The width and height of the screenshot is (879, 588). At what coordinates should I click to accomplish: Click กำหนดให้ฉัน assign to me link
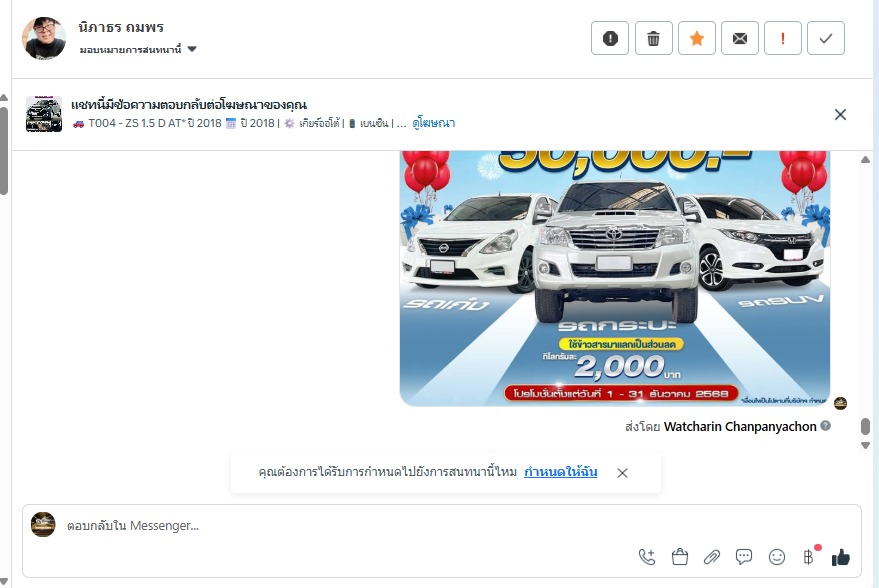point(561,472)
